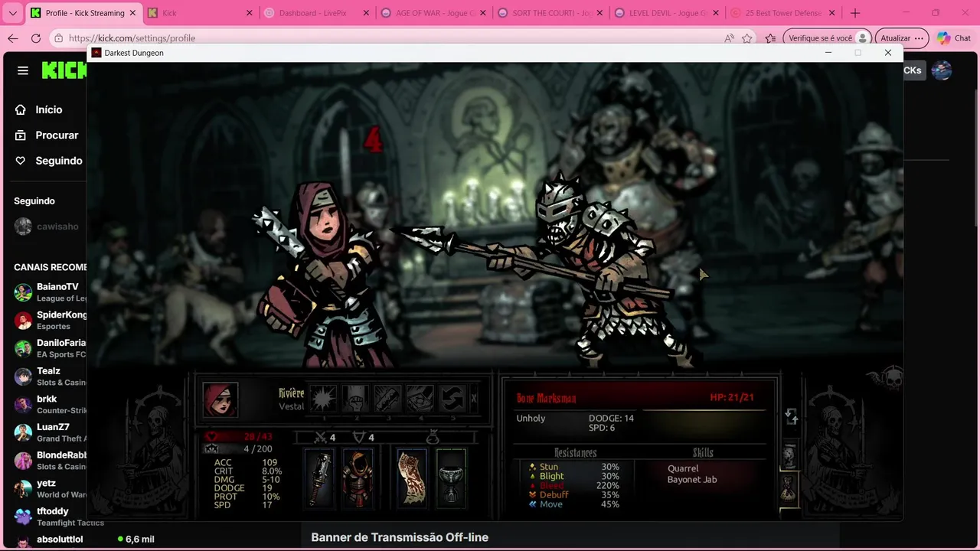Inspect the equipped mace weapon icon
This screenshot has height=551, width=980.
tap(321, 478)
